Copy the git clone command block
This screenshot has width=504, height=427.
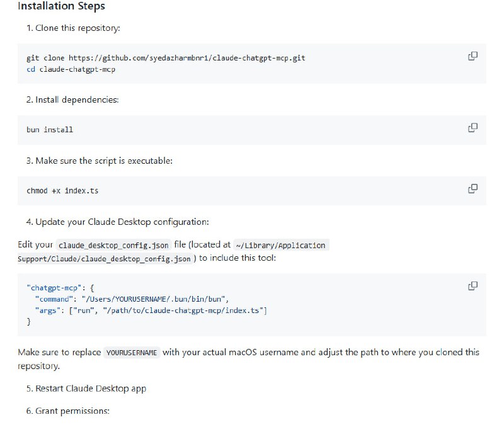click(471, 56)
